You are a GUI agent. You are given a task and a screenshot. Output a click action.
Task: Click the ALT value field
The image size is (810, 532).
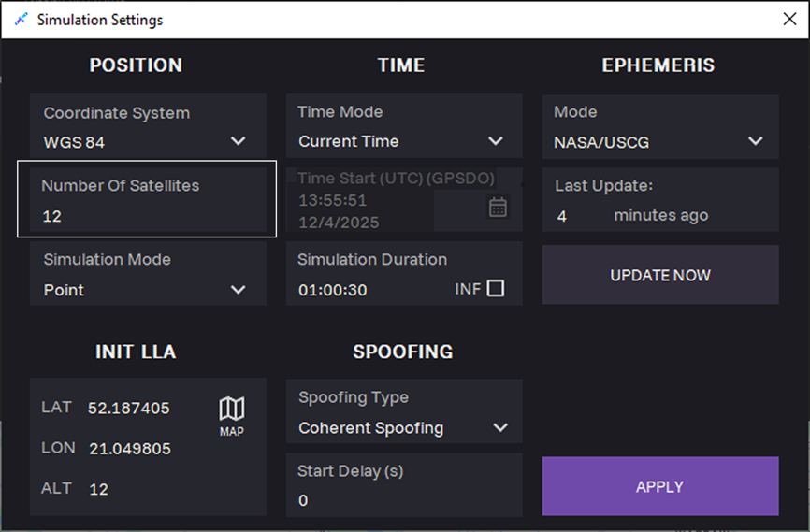[x=98, y=489]
